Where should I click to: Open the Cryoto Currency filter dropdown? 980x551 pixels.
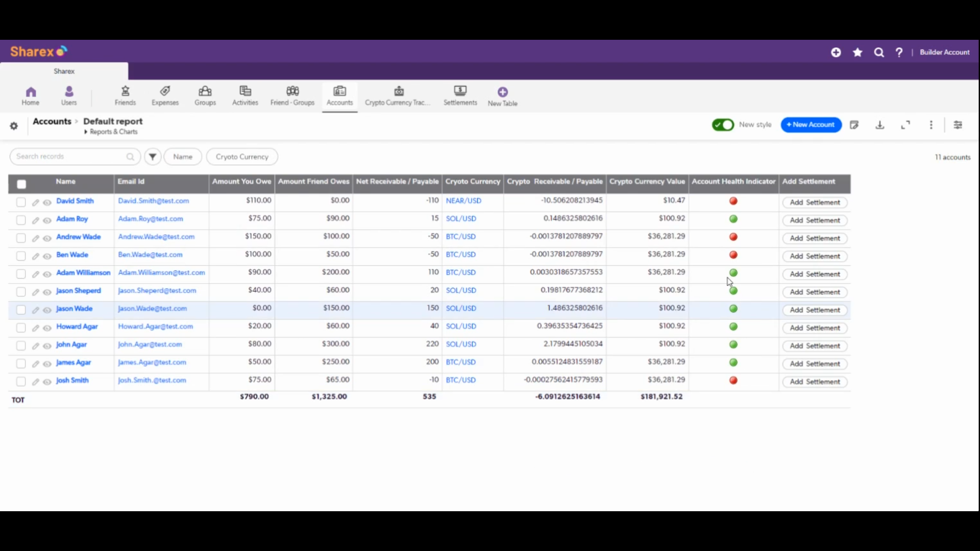point(242,157)
